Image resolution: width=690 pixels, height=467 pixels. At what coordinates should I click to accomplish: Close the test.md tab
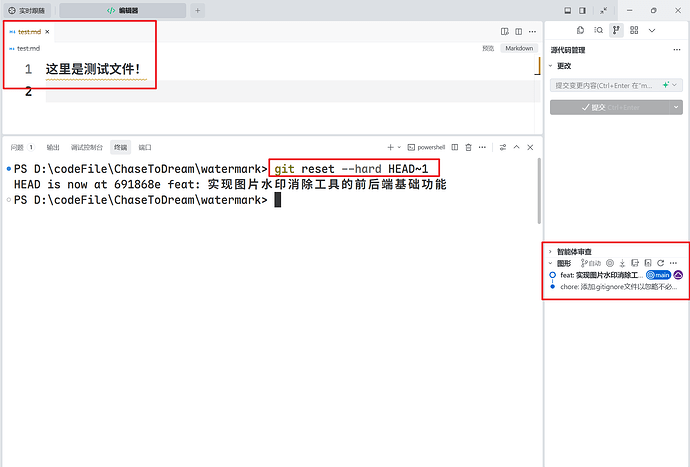[x=47, y=32]
